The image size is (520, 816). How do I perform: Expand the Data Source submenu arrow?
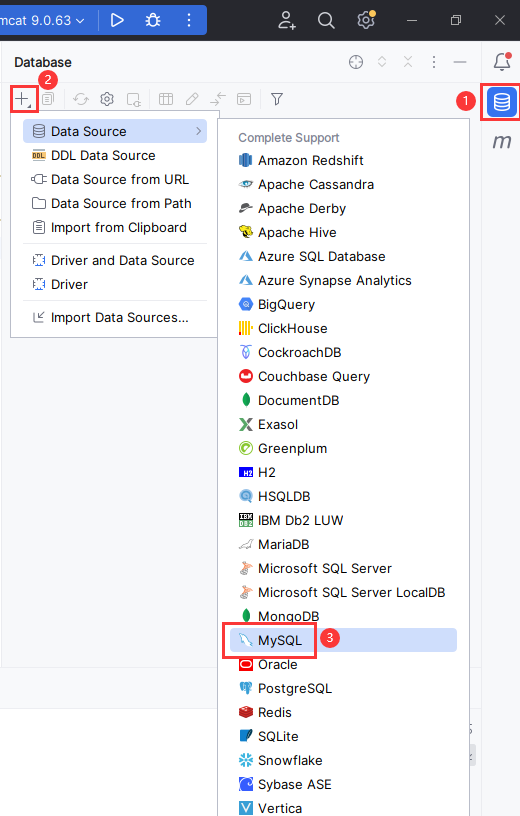(x=198, y=131)
